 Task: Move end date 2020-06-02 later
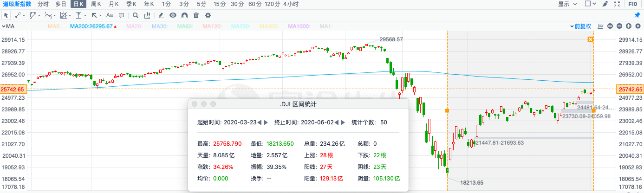pos(343,122)
